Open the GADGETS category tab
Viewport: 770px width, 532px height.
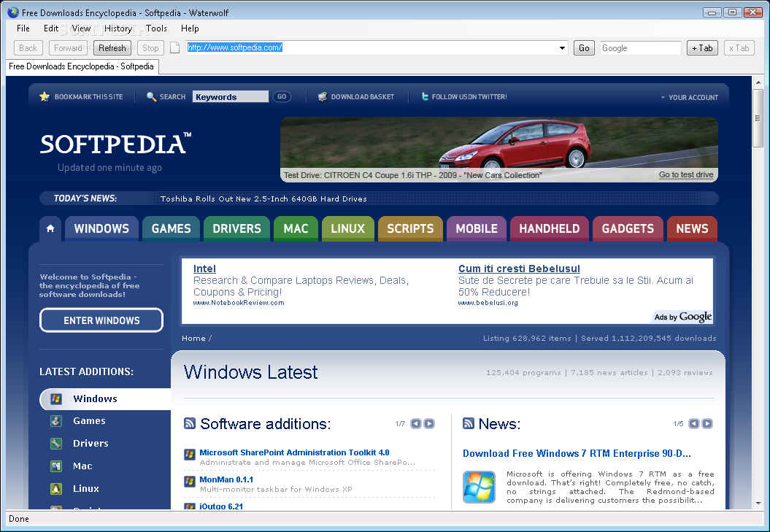tap(628, 228)
